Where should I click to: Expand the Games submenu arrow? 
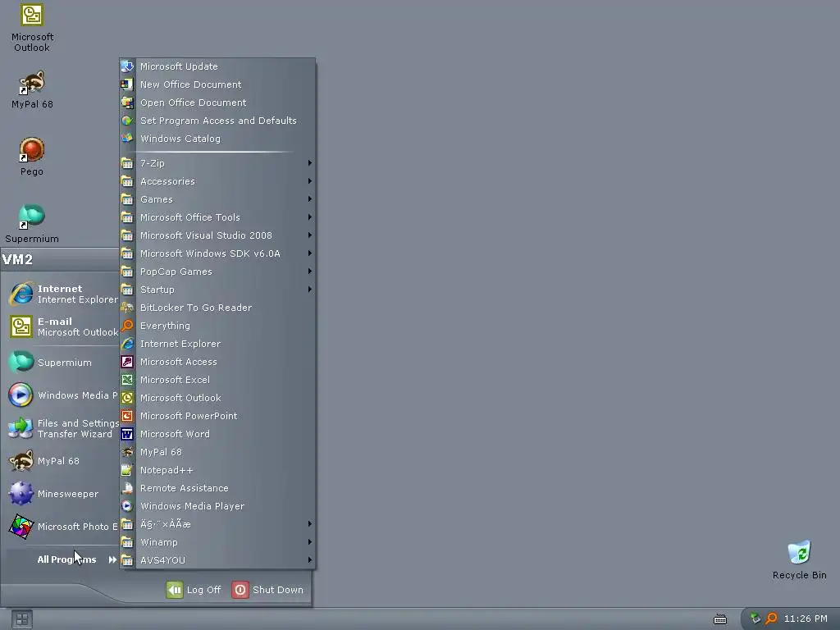pyautogui.click(x=309, y=199)
